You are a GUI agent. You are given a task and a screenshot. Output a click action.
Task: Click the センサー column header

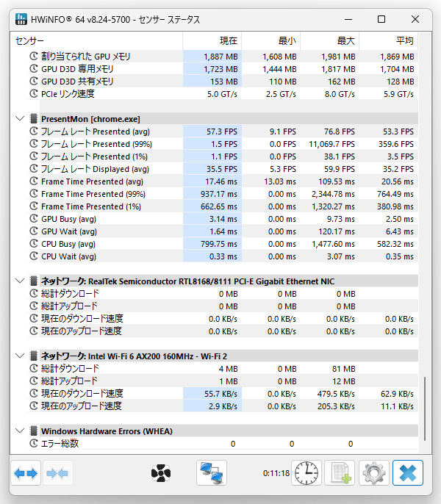click(x=96, y=41)
